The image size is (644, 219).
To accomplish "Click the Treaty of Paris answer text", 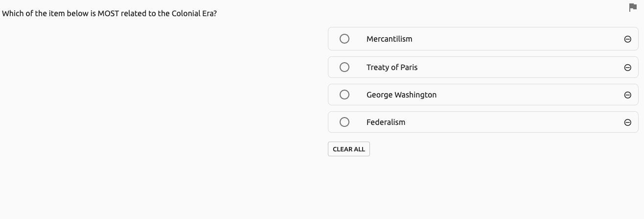I will [x=391, y=68].
